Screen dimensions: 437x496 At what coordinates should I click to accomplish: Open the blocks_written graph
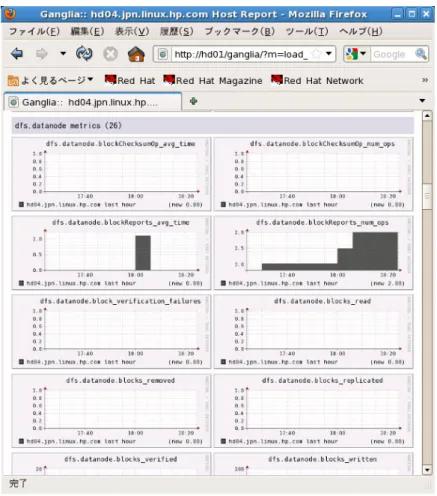point(313,463)
